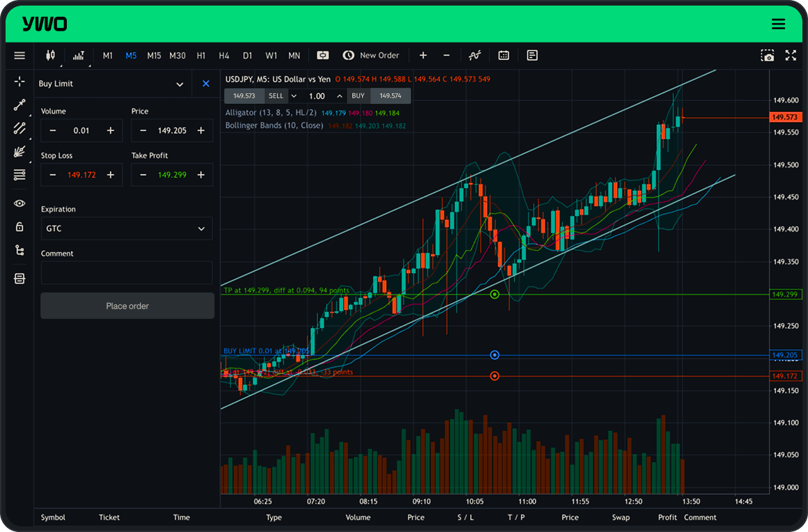Open the parallel channel drawing tool
Image resolution: width=808 pixels, height=532 pixels.
coord(20,128)
